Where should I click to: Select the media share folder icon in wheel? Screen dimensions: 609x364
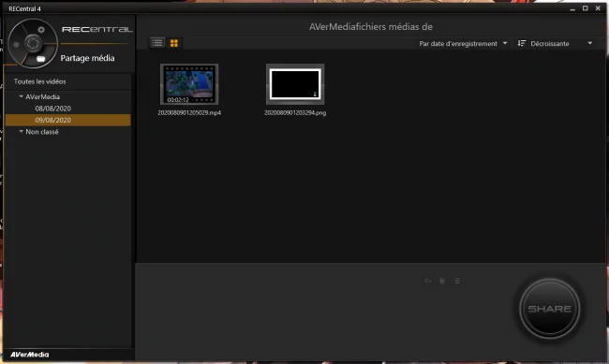pos(41,59)
